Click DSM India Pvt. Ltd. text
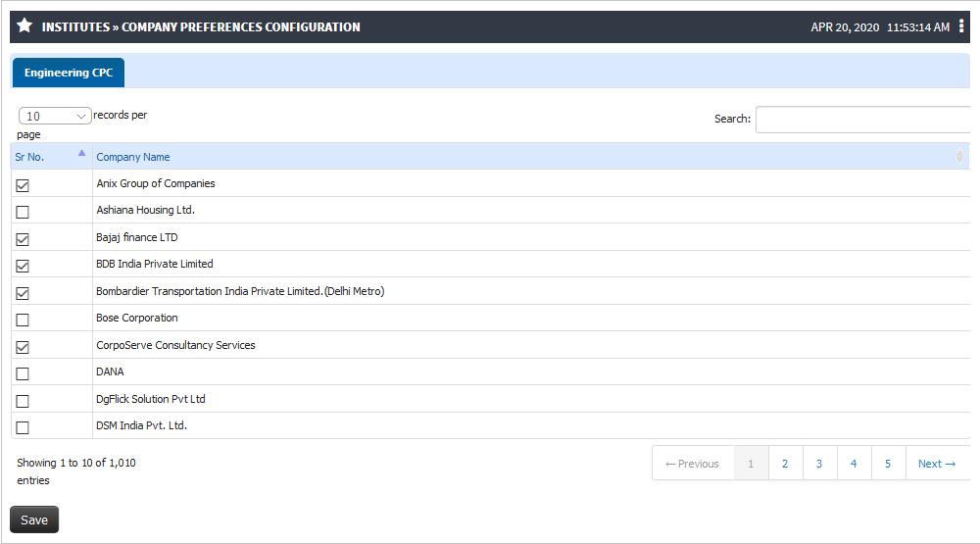 [142, 425]
